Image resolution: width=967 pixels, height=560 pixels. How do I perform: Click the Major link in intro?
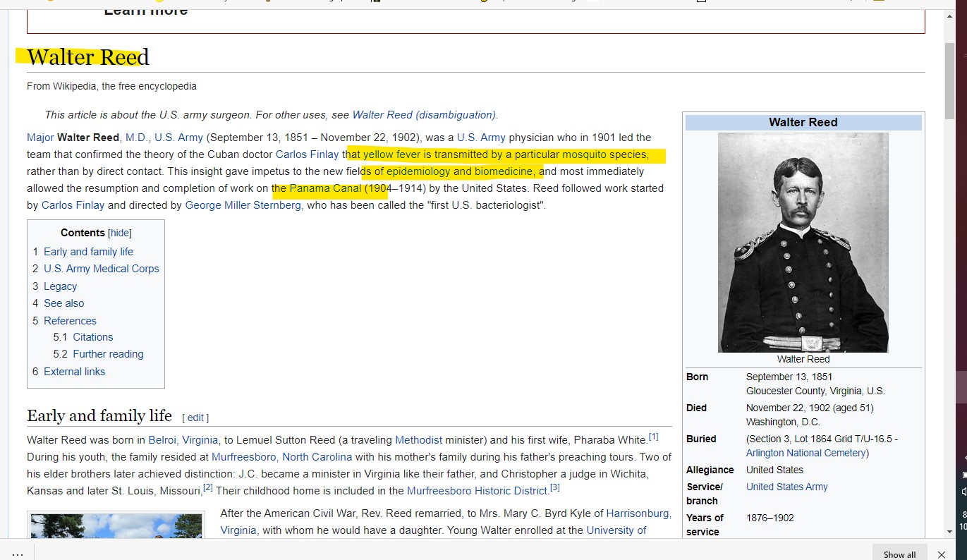coord(40,138)
